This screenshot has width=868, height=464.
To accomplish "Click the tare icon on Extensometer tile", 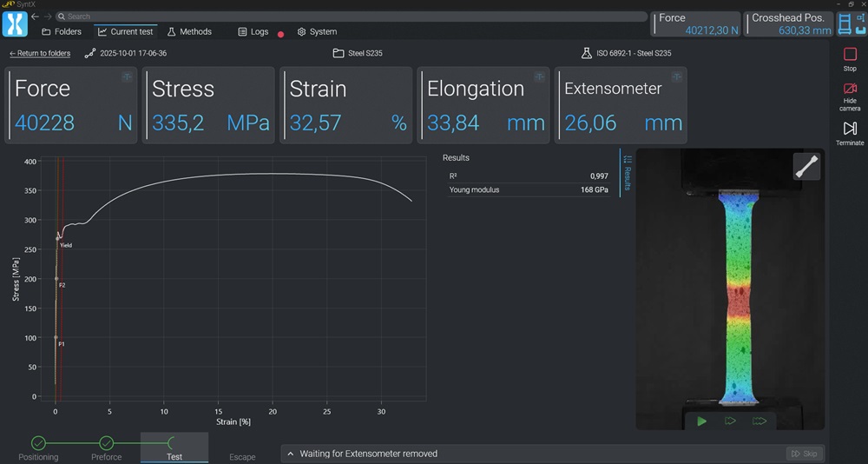I will pyautogui.click(x=677, y=77).
